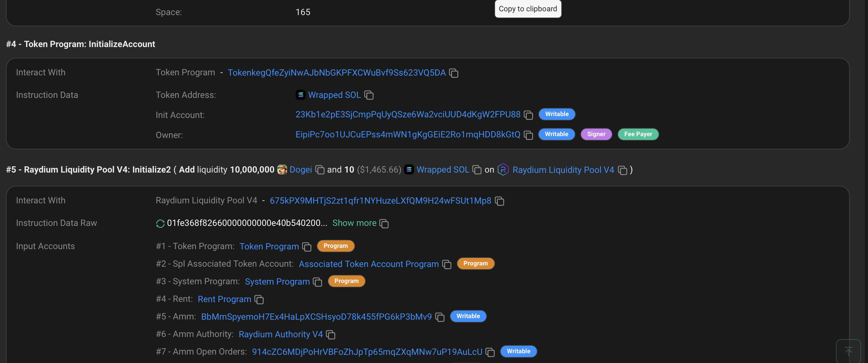Copy program address 675kPX9MHTjS2...
The image size is (868, 363).
point(499,201)
